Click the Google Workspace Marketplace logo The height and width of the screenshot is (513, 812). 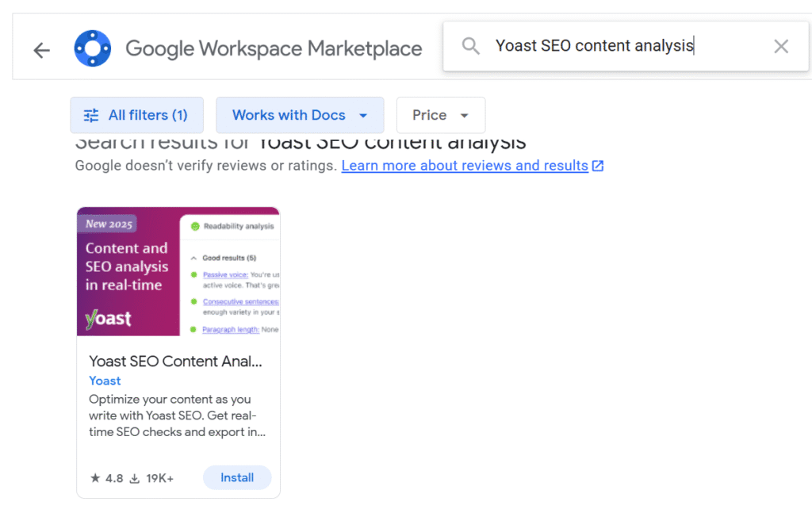coord(93,49)
